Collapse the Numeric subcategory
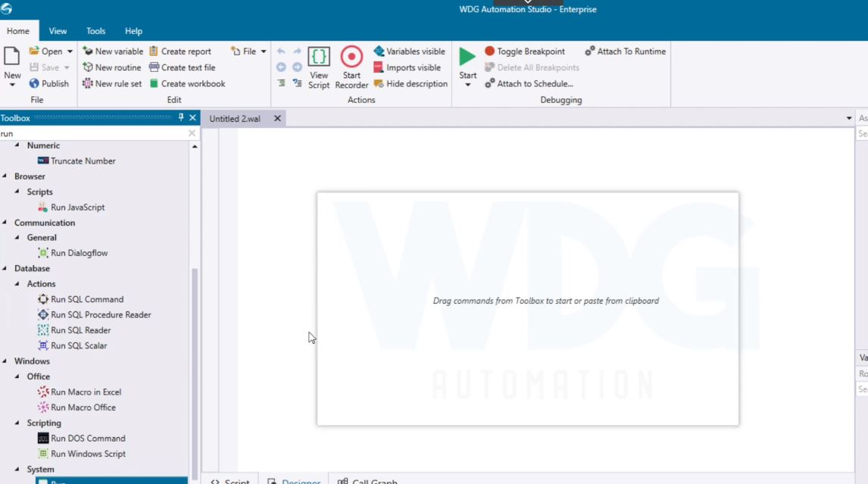This screenshot has height=484, width=868. coord(17,145)
